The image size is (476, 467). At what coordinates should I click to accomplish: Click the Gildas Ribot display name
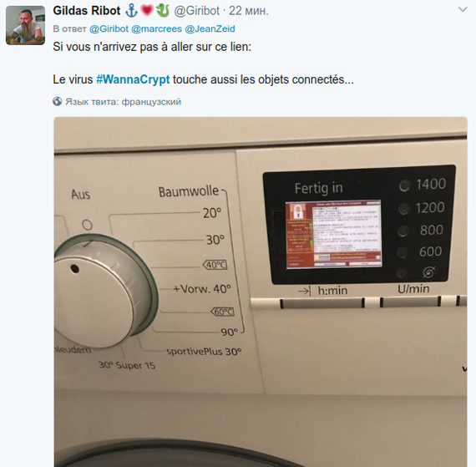pyautogui.click(x=87, y=11)
